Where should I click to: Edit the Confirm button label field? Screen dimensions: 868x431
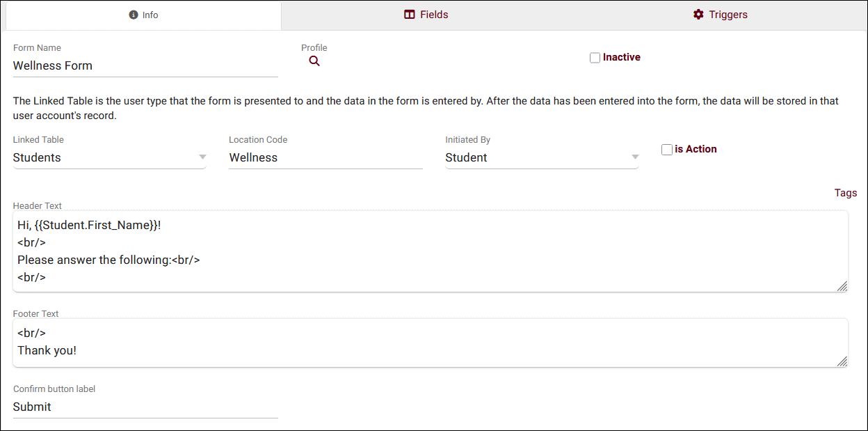click(x=145, y=407)
